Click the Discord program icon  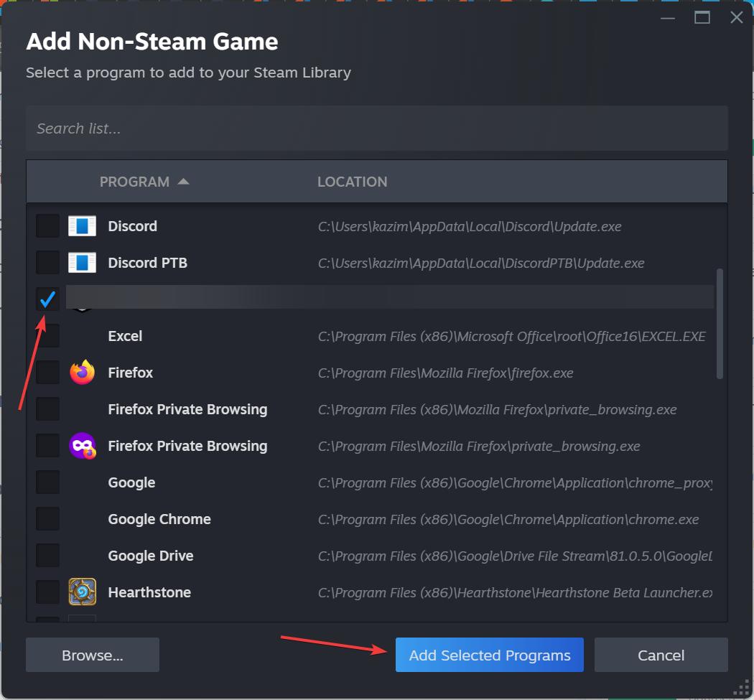coord(83,226)
